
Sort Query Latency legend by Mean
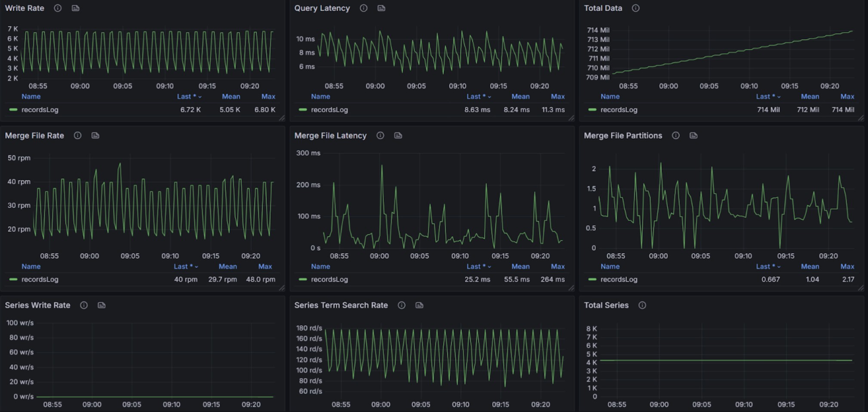pyautogui.click(x=520, y=97)
